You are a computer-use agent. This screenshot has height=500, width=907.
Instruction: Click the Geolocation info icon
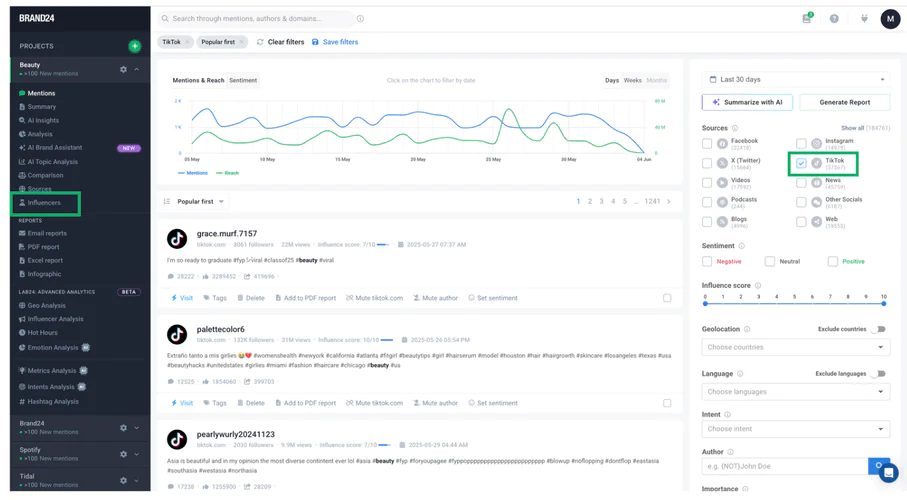click(x=747, y=329)
